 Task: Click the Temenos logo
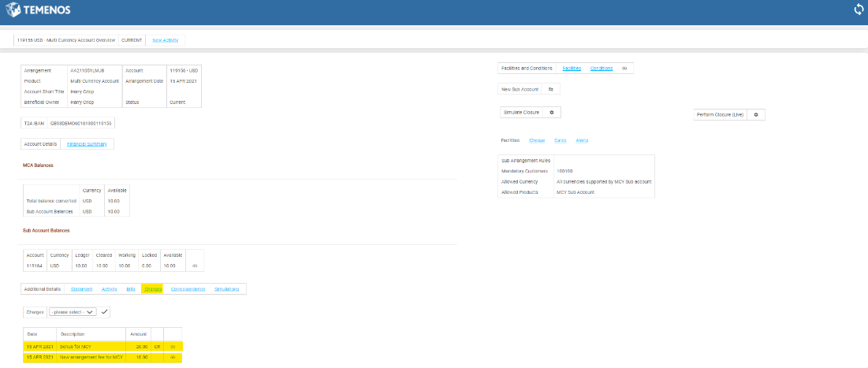(40, 10)
